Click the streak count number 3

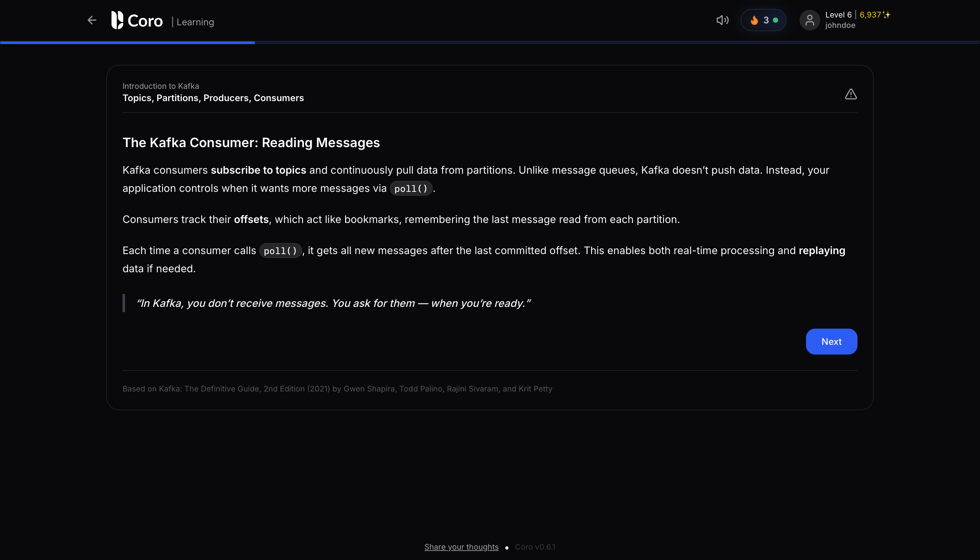[766, 20]
